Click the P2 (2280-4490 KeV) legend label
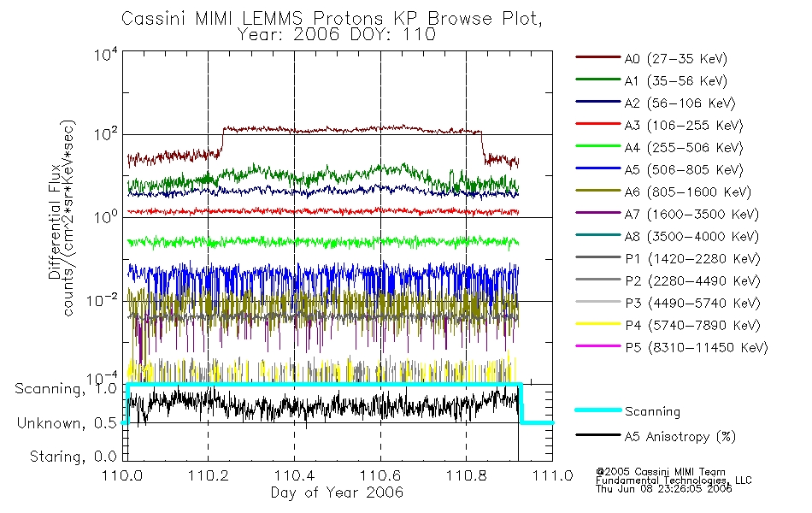This screenshot has height=513, width=812. (692, 281)
